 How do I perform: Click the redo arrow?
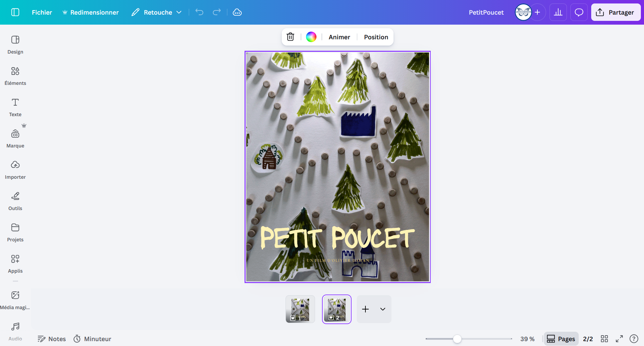[x=217, y=12]
